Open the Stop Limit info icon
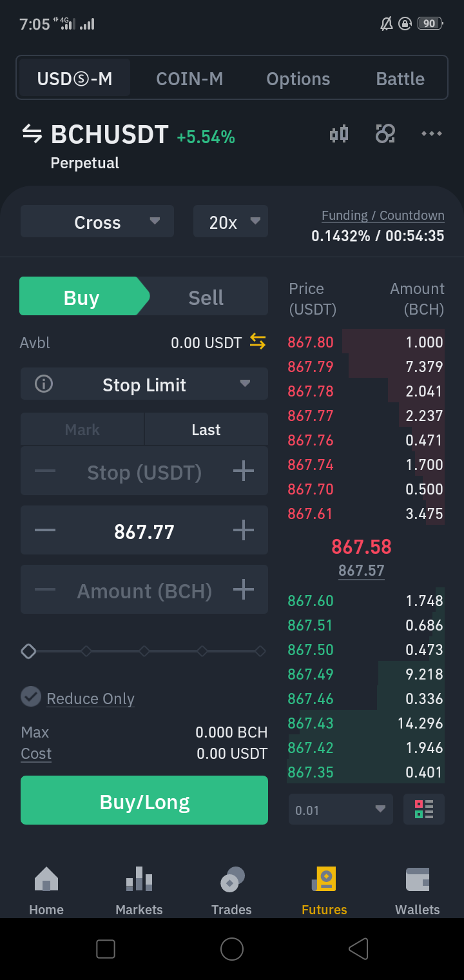464x980 pixels. pyautogui.click(x=44, y=384)
